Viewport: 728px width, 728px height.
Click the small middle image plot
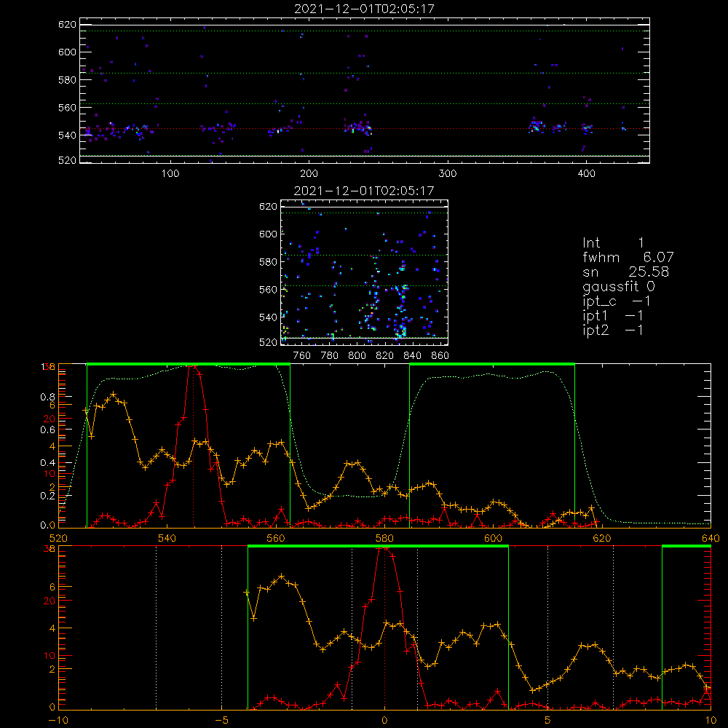click(365, 272)
